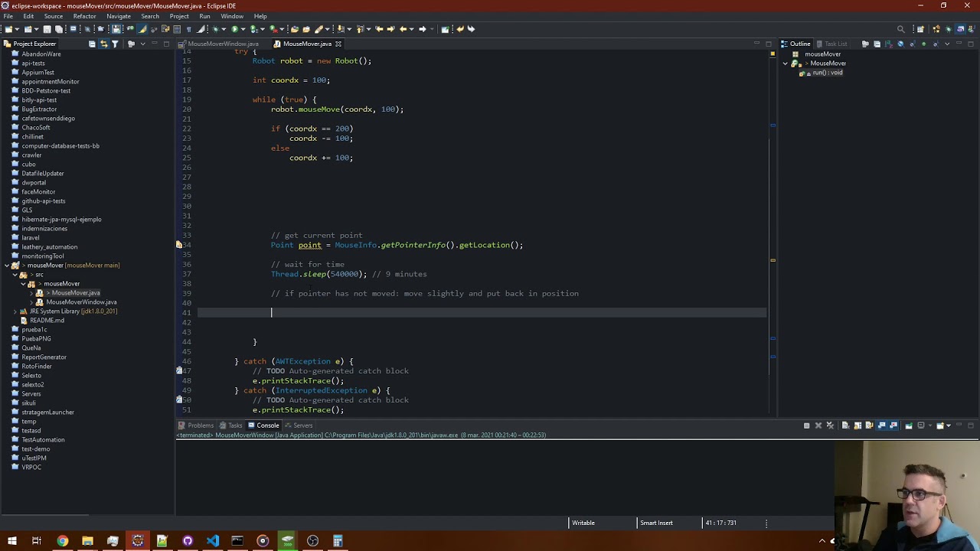Open the Windows Start menu
Viewport: 980px width, 551px height.
pyautogui.click(x=11, y=541)
